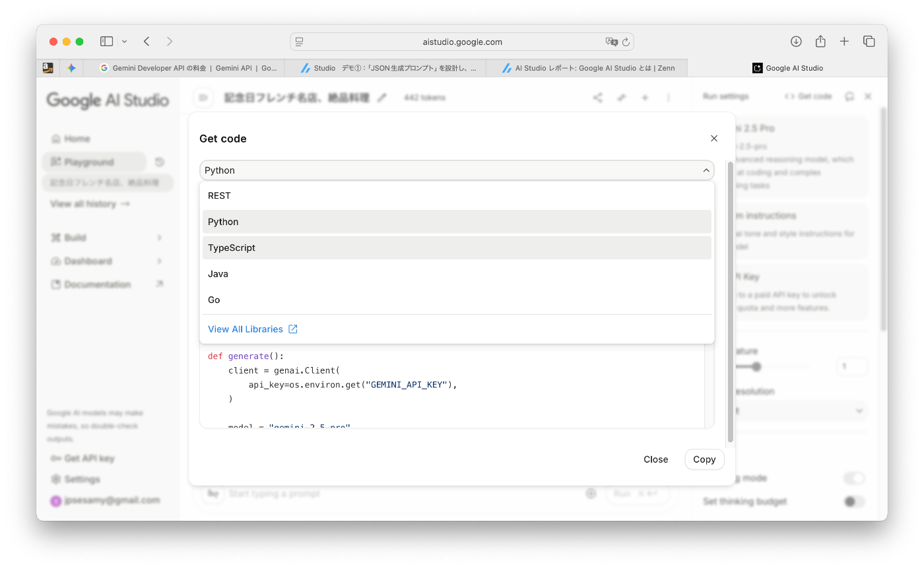Open the pinned Amazon tab
924x569 pixels.
tap(48, 68)
